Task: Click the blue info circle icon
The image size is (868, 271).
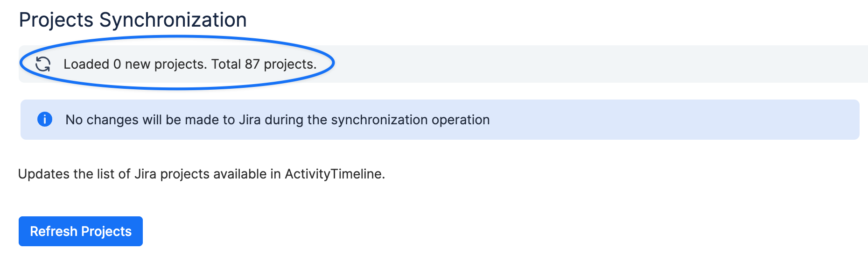Action: [x=45, y=119]
